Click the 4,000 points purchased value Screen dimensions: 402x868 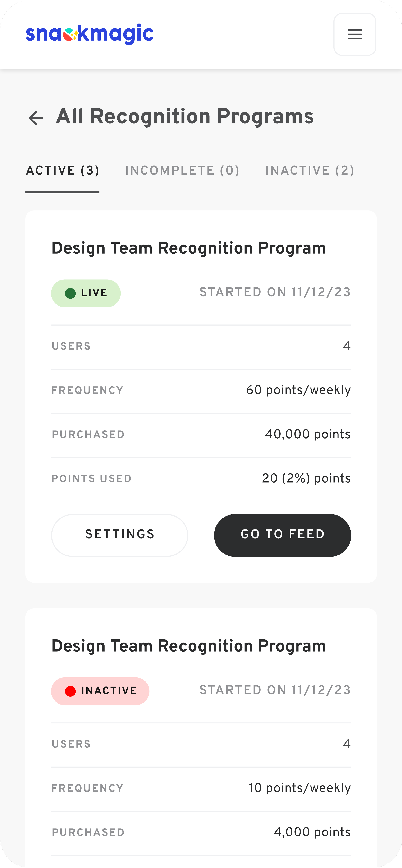(312, 832)
